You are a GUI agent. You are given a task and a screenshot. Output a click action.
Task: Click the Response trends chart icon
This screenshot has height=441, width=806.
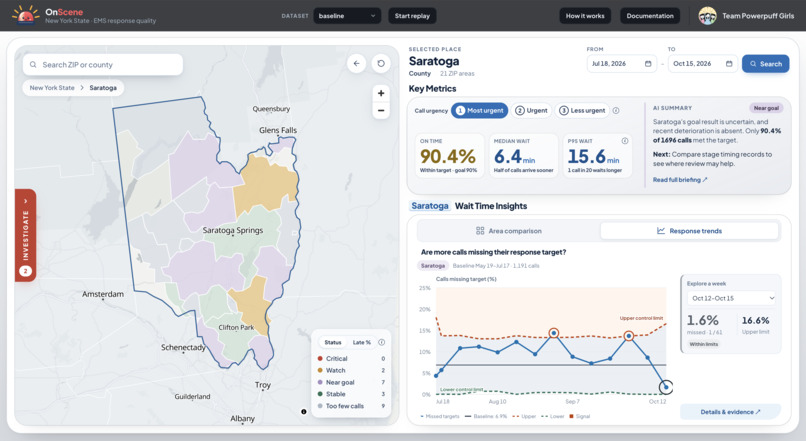(x=661, y=231)
